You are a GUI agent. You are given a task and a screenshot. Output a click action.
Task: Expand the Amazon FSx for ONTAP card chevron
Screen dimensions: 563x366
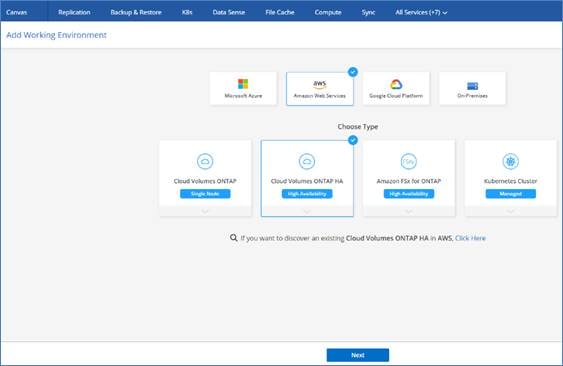409,212
